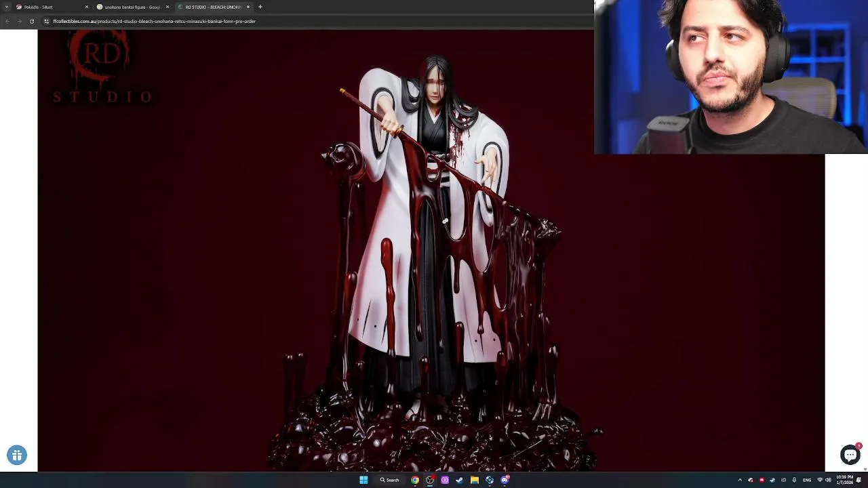The width and height of the screenshot is (868, 488).
Task: Reload the current page
Action: 31,21
